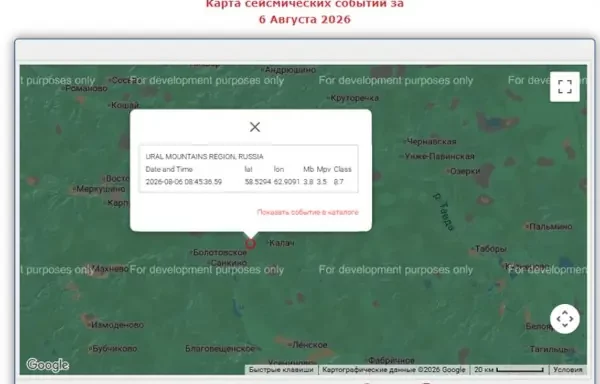This screenshot has height=384, width=600.
Task: Click Озерки label on map
Action: point(465,171)
